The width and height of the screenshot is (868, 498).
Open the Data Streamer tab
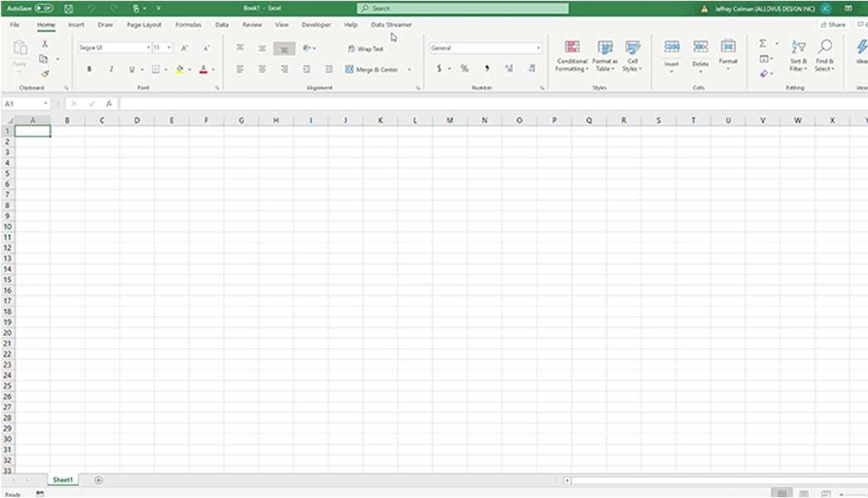coord(391,25)
